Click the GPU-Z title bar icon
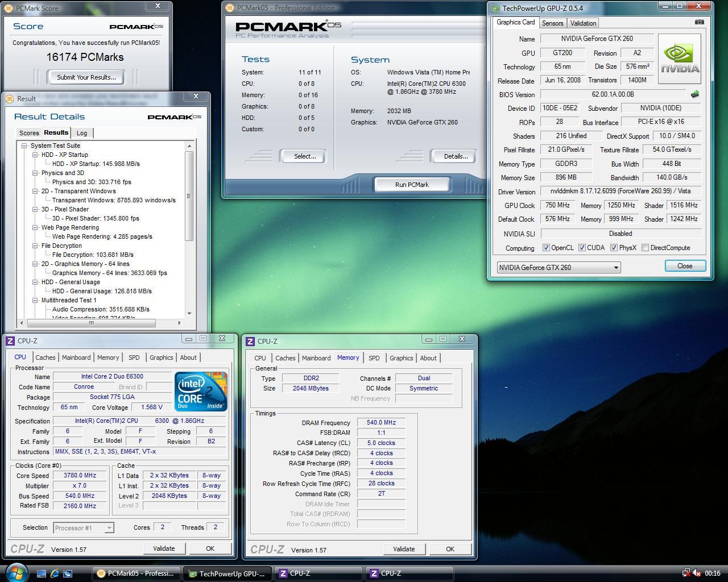The image size is (728, 582). pos(496,8)
